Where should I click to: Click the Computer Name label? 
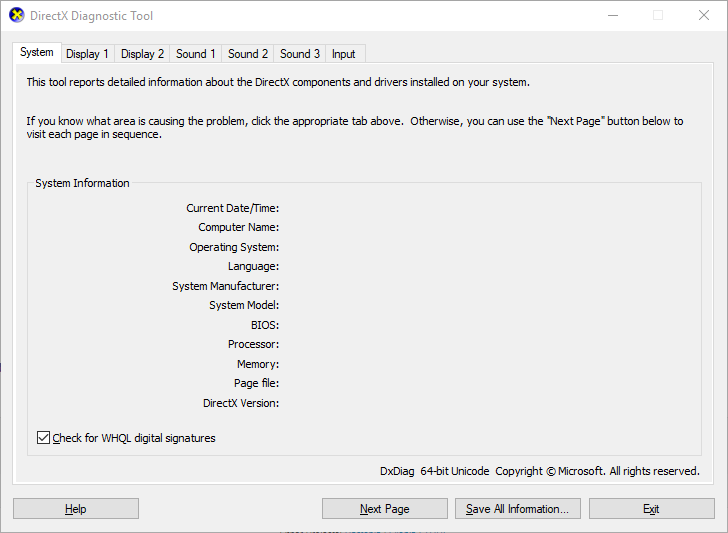(239, 228)
